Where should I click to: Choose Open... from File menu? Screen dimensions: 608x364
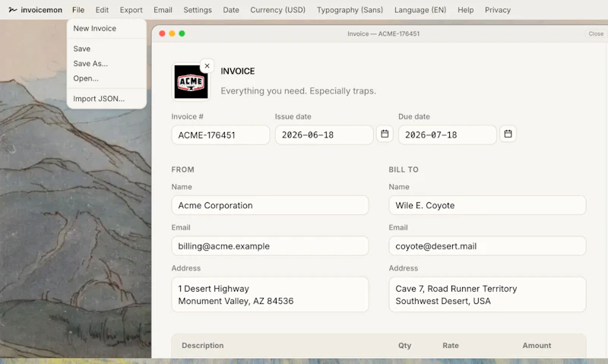pos(106,78)
